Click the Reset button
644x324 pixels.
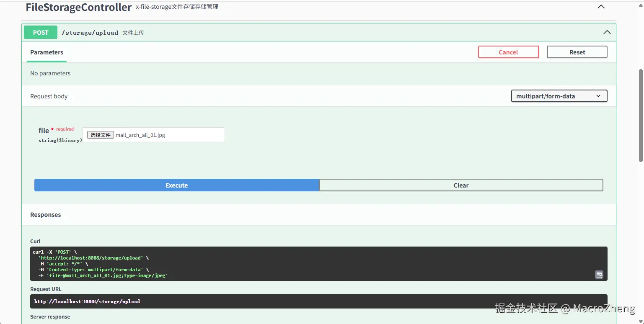[577, 52]
